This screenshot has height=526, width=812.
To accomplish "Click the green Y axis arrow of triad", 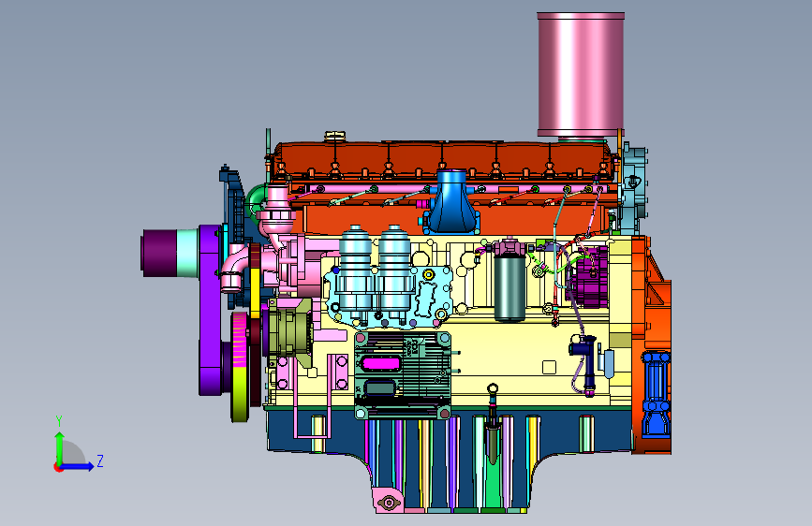I will pyautogui.click(x=59, y=446).
